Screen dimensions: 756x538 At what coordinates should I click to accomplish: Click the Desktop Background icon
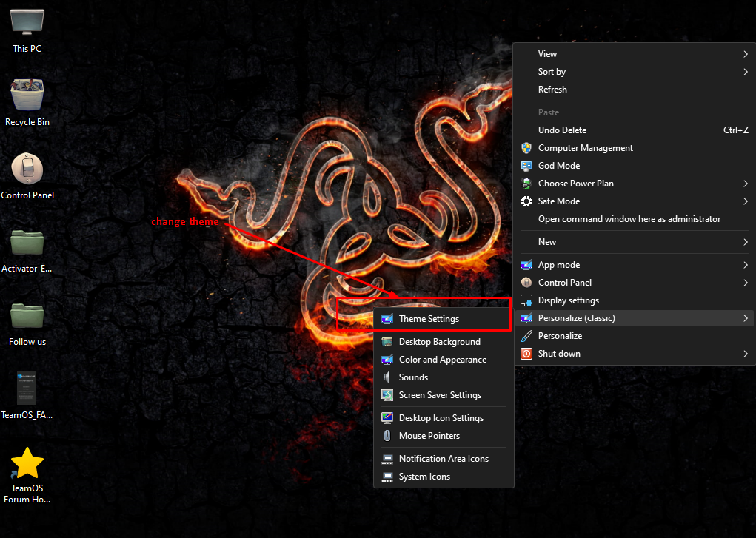pos(387,342)
